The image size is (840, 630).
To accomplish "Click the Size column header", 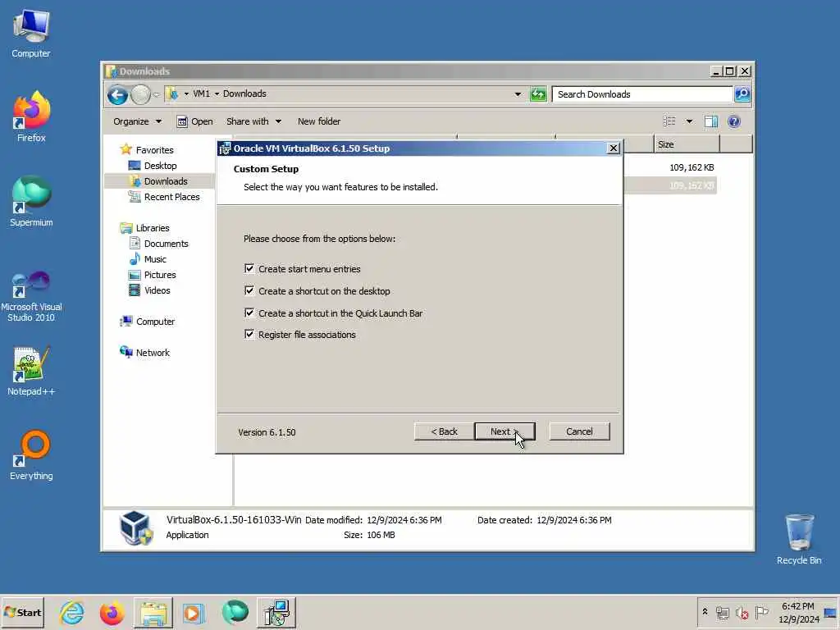I will point(687,144).
